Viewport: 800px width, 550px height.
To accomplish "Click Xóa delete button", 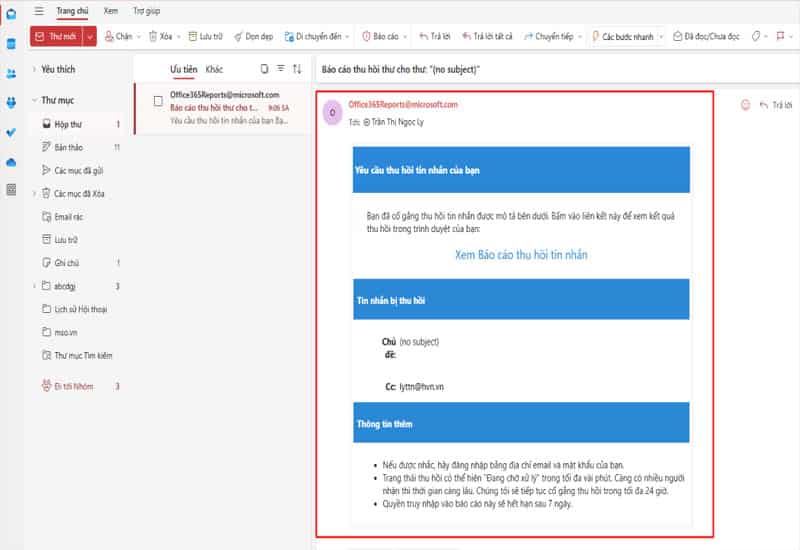I will coord(160,36).
